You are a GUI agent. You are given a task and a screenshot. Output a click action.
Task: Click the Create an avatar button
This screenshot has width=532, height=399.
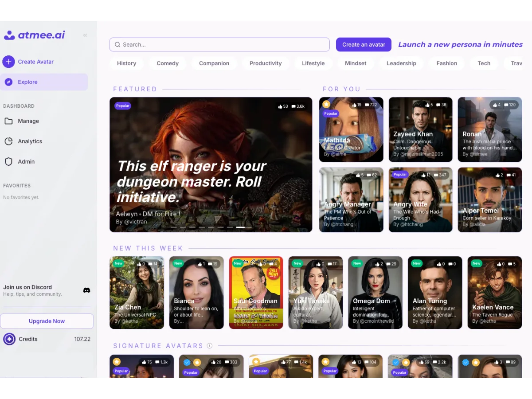point(364,44)
